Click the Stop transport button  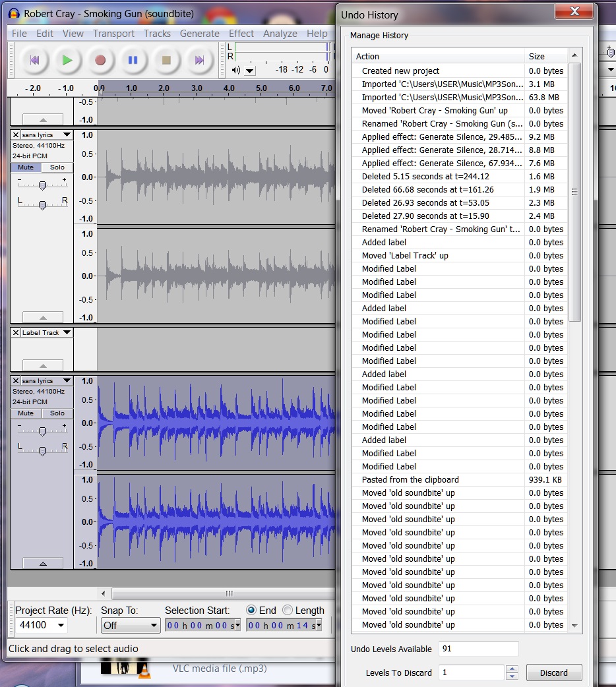(x=166, y=60)
